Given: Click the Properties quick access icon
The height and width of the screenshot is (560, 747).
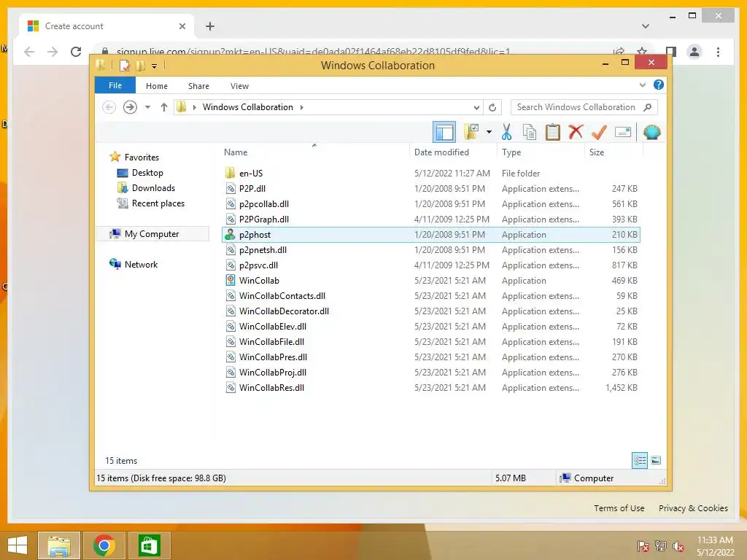Looking at the screenshot, I should click(x=124, y=66).
